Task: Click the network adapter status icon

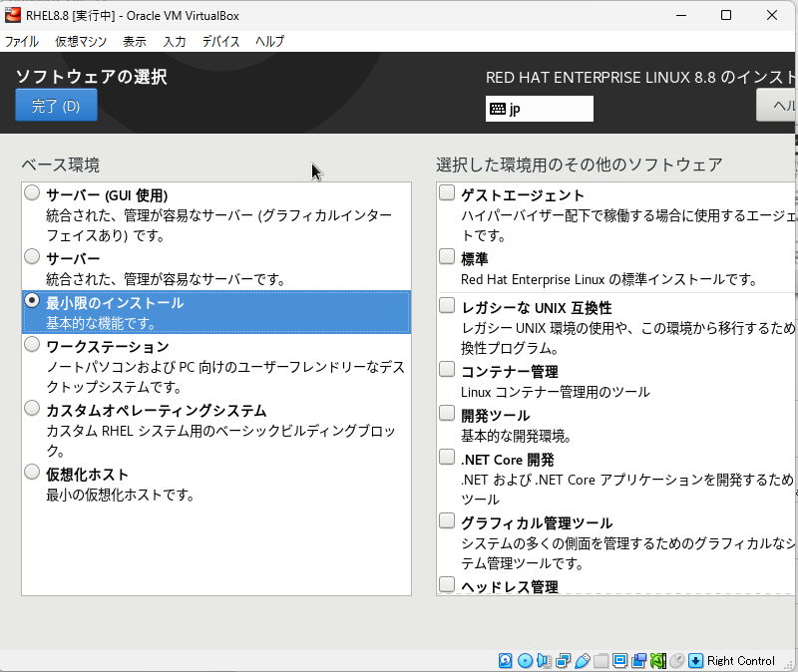Action: click(563, 661)
